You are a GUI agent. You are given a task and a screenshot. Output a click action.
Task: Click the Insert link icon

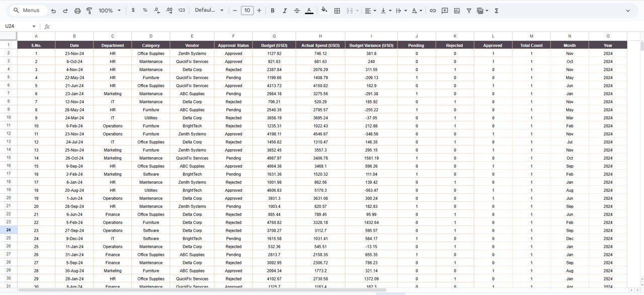click(433, 11)
